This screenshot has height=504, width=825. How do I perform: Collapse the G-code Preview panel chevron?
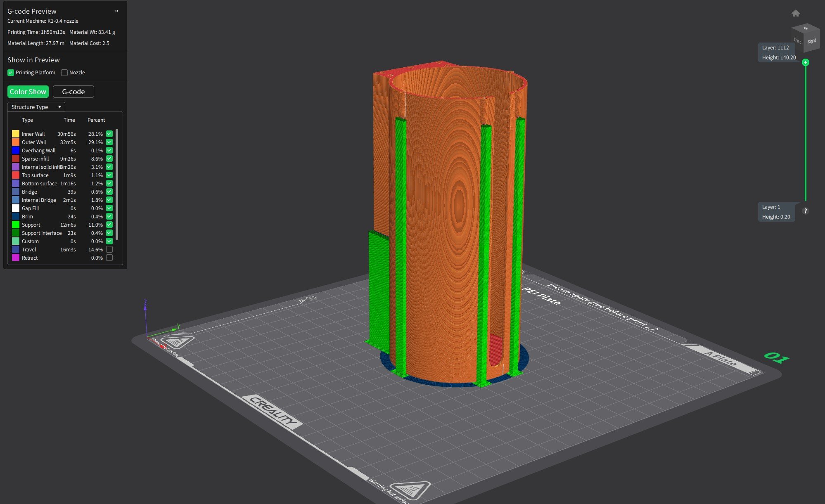tap(117, 11)
